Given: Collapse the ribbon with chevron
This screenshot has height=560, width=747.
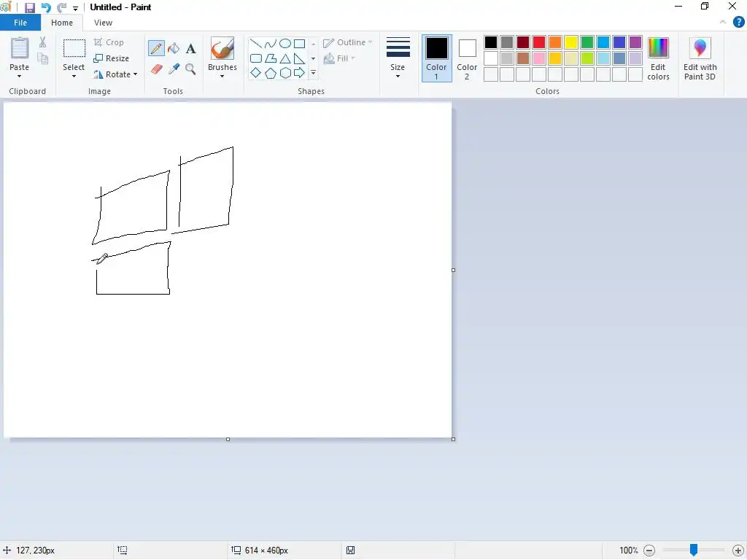Looking at the screenshot, I should [723, 22].
